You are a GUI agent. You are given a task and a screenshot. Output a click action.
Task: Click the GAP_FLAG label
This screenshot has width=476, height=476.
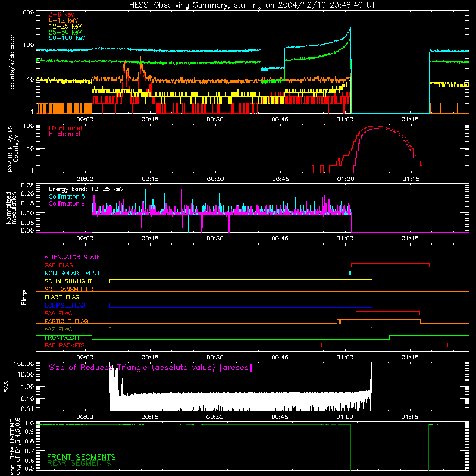(58, 265)
